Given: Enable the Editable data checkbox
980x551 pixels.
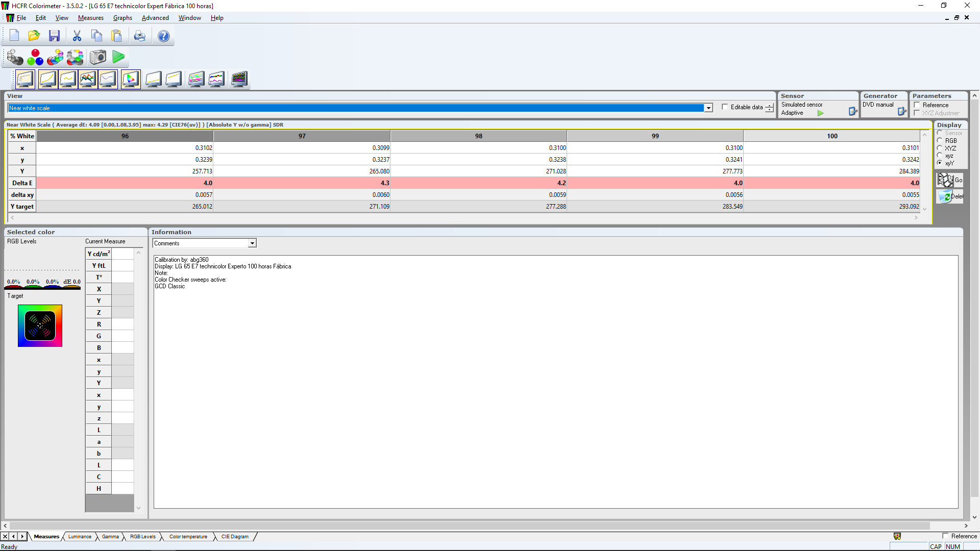Looking at the screenshot, I should tap(725, 107).
